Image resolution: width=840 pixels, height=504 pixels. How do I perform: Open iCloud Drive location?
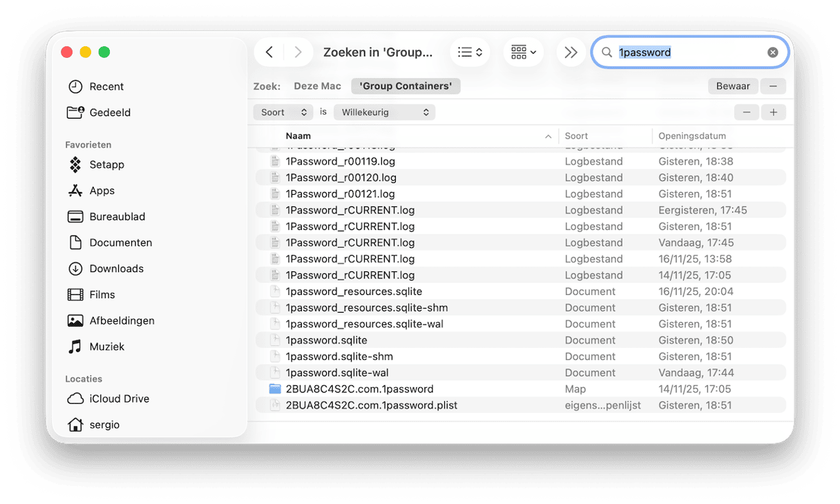click(x=119, y=398)
